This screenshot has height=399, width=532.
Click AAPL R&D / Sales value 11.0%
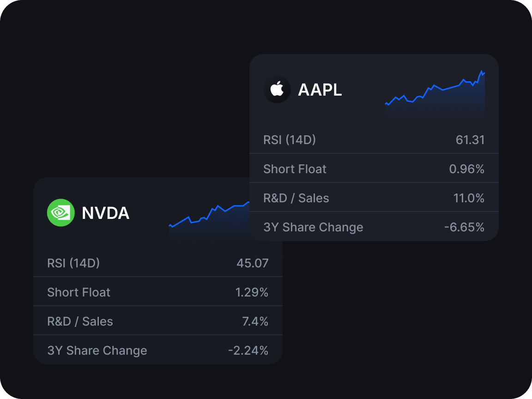[469, 198]
